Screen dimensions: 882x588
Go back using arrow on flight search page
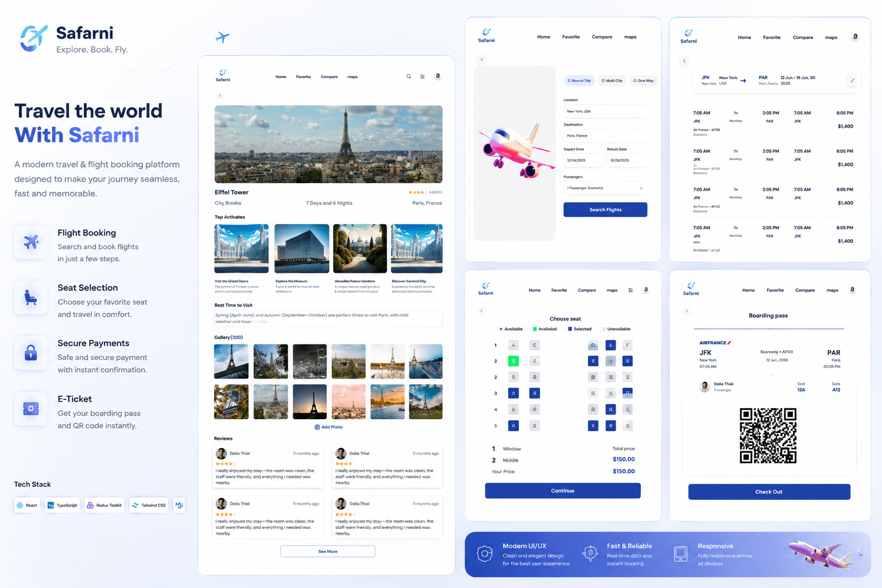[482, 60]
